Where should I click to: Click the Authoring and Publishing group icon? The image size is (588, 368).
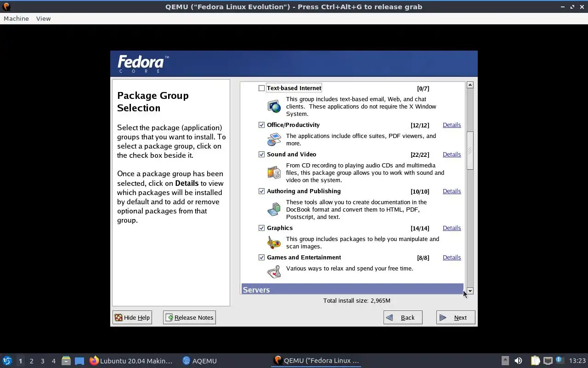(x=274, y=209)
